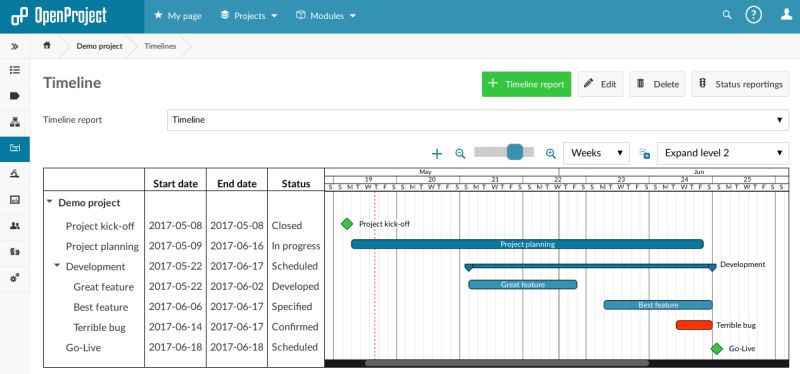Collapse the Demo project tree row
Screen dimensions: 800x374
49,202
